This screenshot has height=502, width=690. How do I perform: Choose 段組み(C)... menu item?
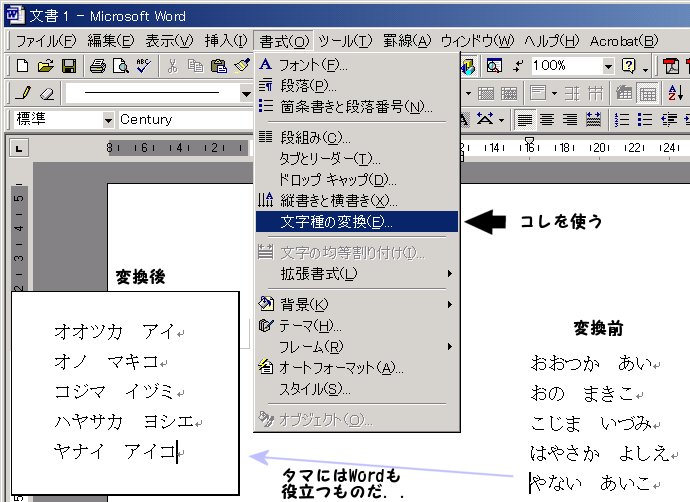(357, 138)
